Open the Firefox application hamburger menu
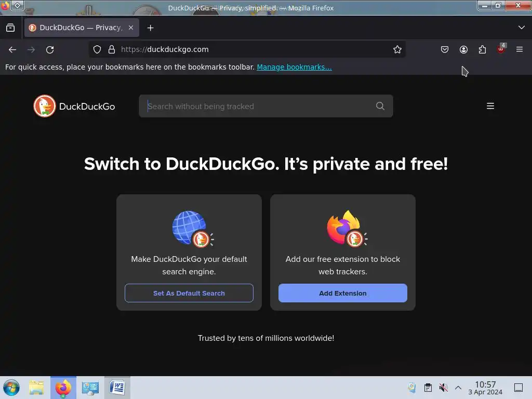The height and width of the screenshot is (399, 532). (x=520, y=49)
